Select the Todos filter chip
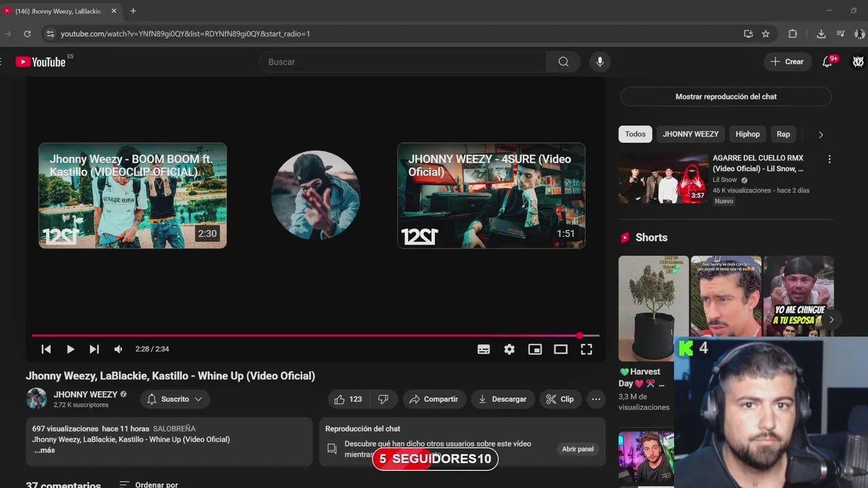This screenshot has height=488, width=868. tap(635, 134)
